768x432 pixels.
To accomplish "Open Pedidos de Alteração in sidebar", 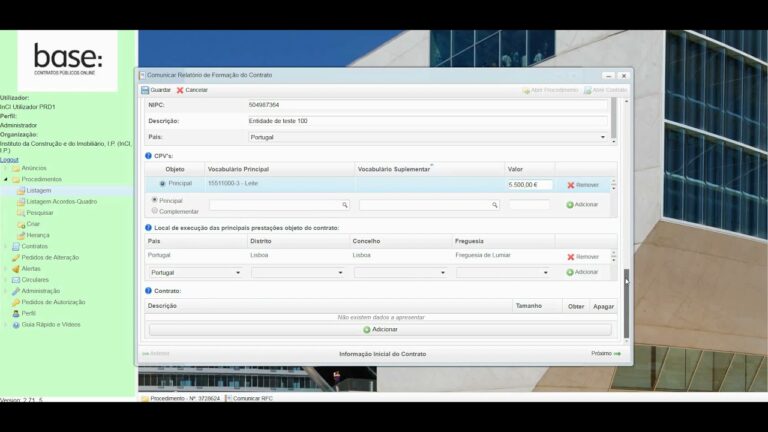I will [50, 257].
